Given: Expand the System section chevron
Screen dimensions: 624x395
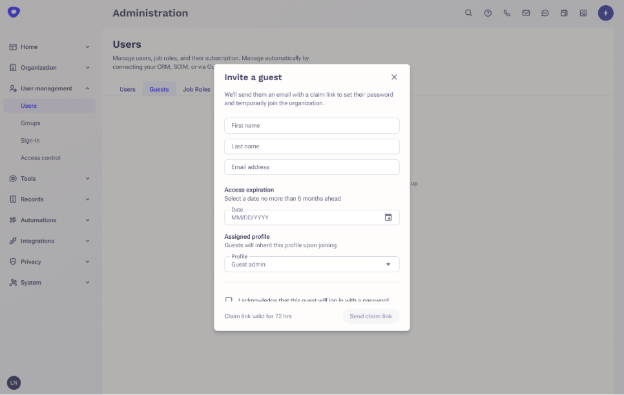Looking at the screenshot, I should tap(87, 282).
